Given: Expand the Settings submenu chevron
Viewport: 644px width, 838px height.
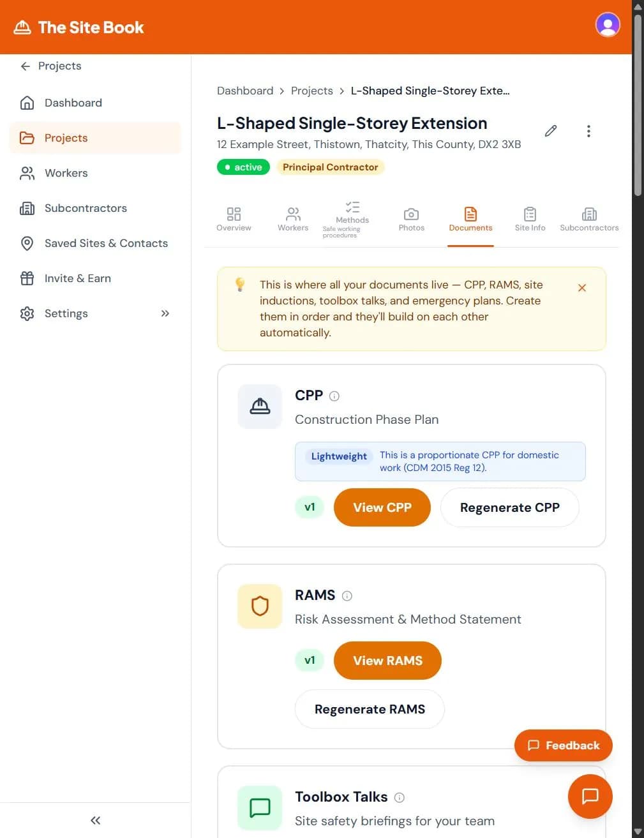Looking at the screenshot, I should pyautogui.click(x=165, y=313).
